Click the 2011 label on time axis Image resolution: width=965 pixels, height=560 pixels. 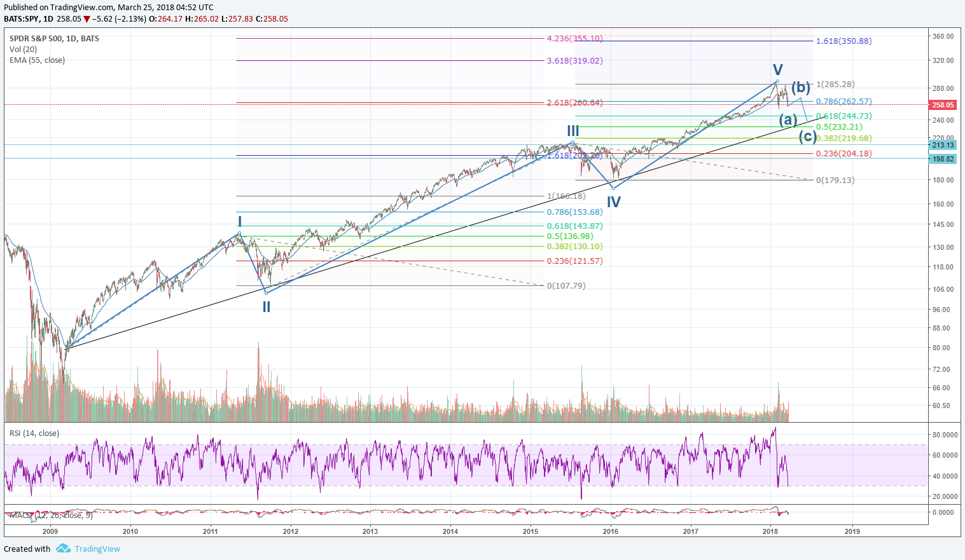coord(210,532)
